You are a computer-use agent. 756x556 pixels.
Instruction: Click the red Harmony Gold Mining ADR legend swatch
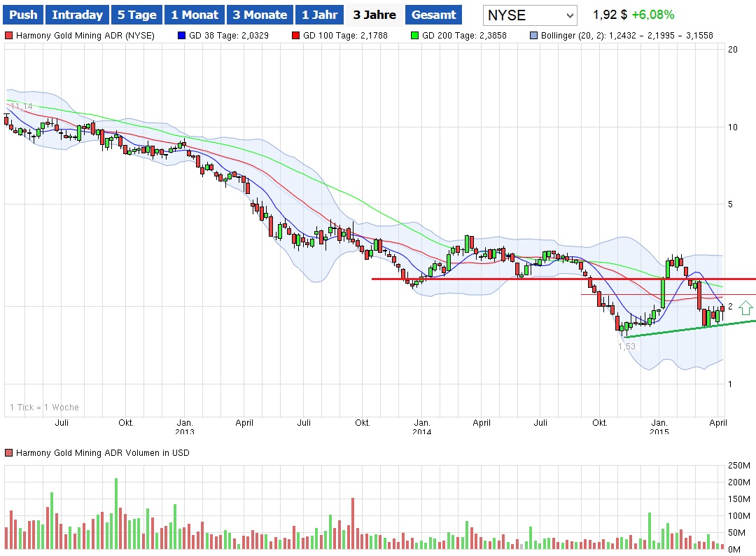(8, 35)
